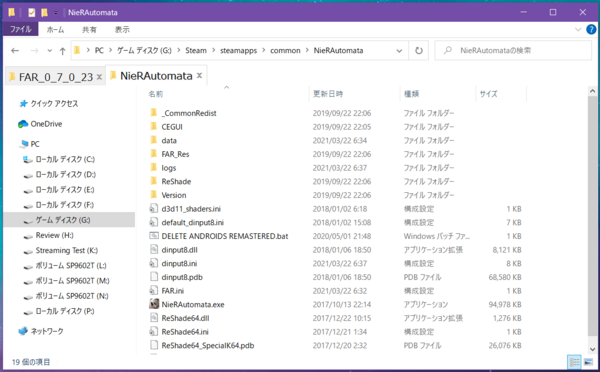
Task: Click the DELETE ANDROIDS REMASTERED.bat file icon
Action: 154,236
